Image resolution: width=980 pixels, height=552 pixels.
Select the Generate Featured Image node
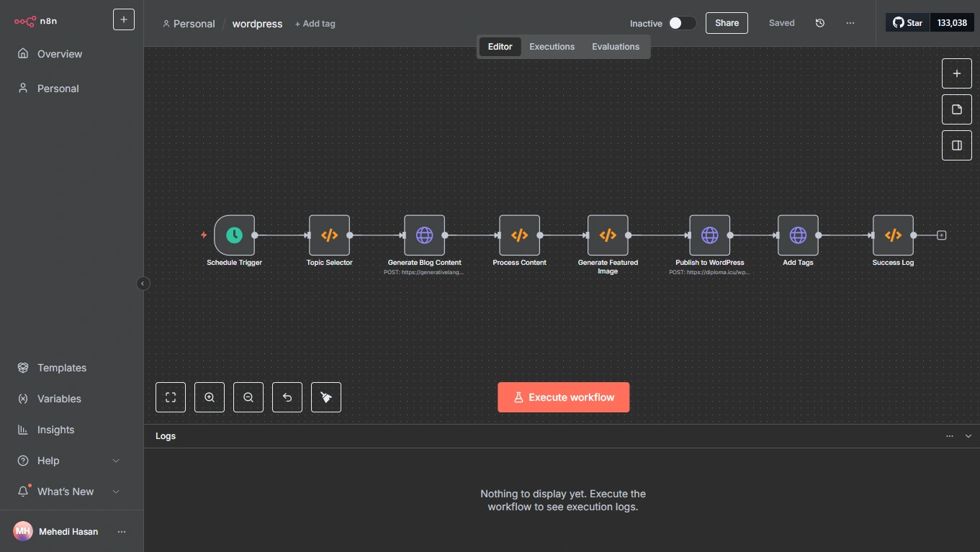[x=608, y=235]
